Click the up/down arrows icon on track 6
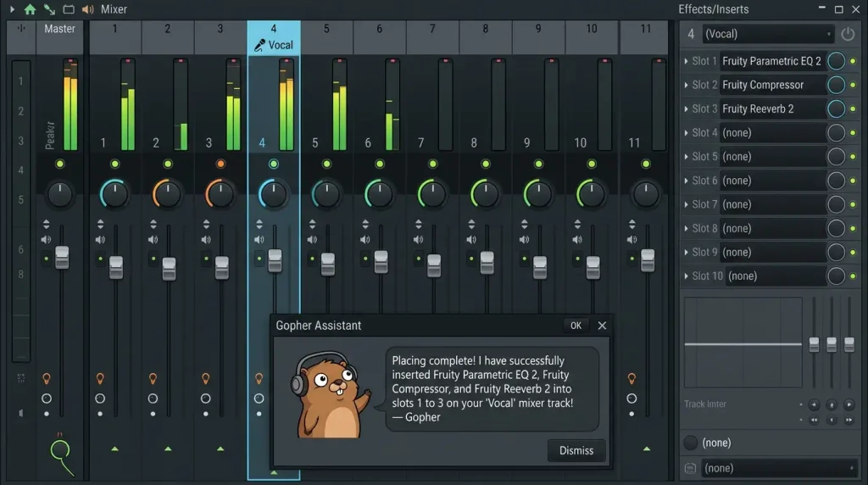The image size is (868, 485). coord(365,224)
